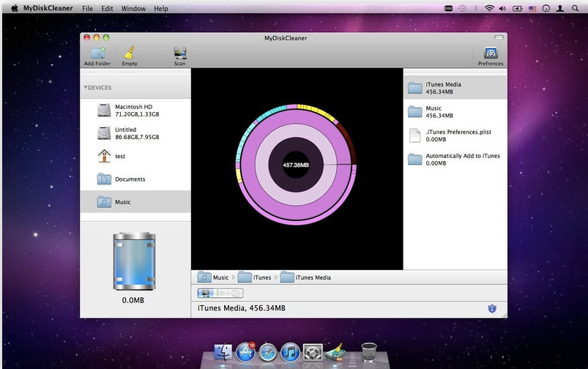
Task: Open Prefrences from the toolbar
Action: pyautogui.click(x=491, y=53)
